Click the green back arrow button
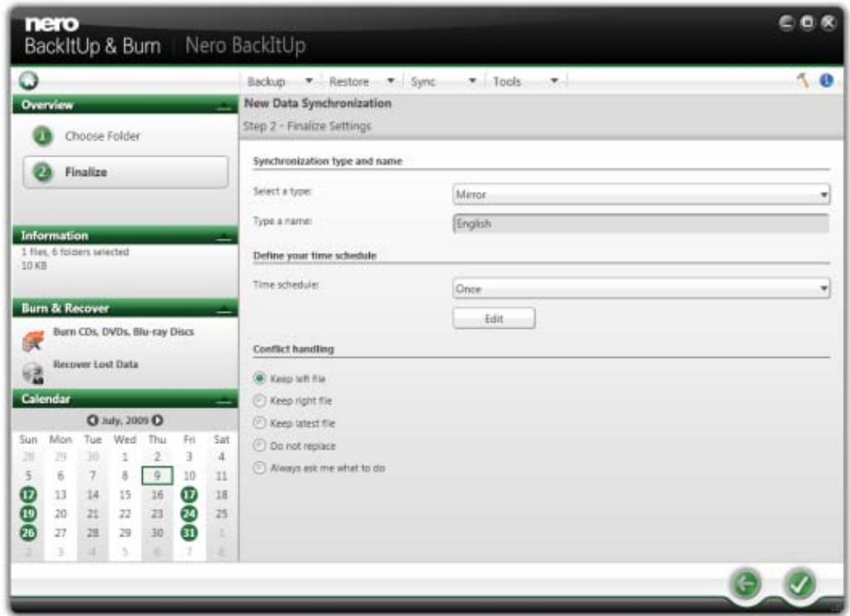 [745, 584]
